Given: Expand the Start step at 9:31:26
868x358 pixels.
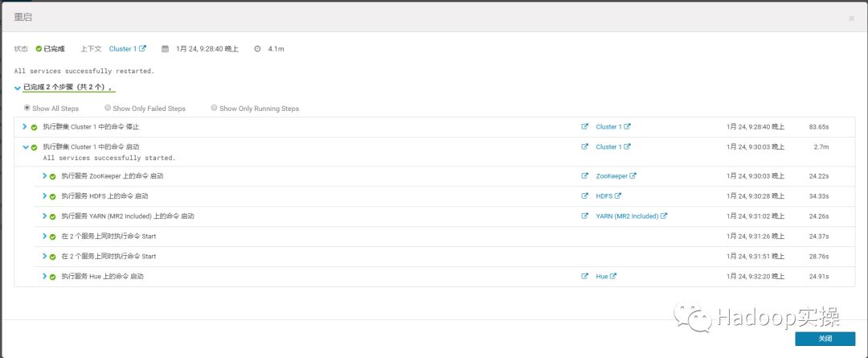Looking at the screenshot, I should click(x=44, y=236).
